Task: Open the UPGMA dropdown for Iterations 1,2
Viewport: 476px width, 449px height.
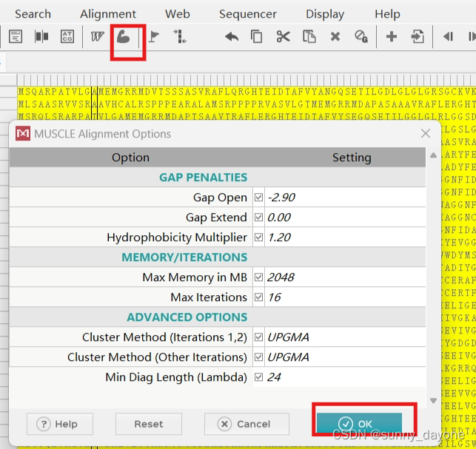Action: pos(345,337)
